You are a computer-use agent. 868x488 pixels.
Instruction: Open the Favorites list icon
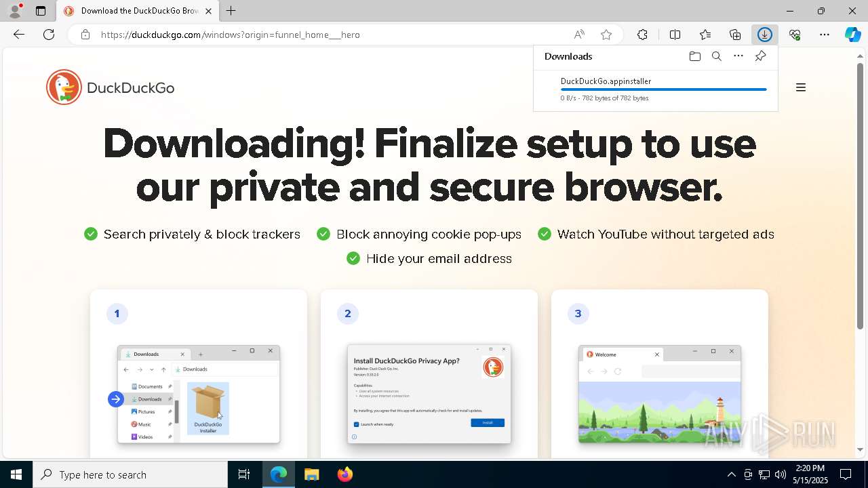coord(705,35)
